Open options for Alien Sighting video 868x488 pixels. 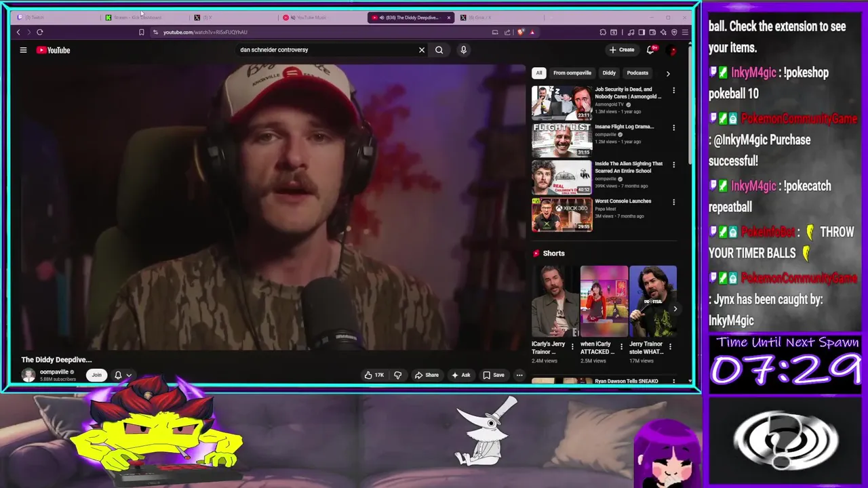(x=673, y=165)
